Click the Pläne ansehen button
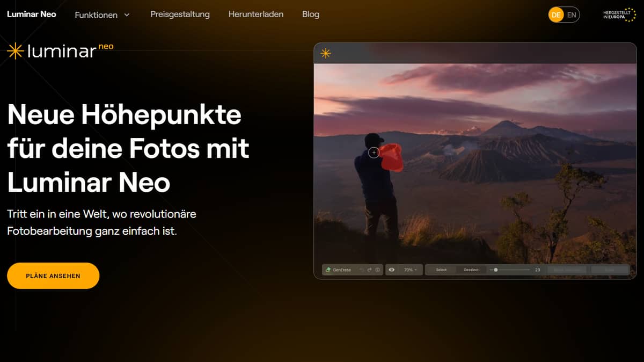Image resolution: width=644 pixels, height=362 pixels. click(53, 276)
